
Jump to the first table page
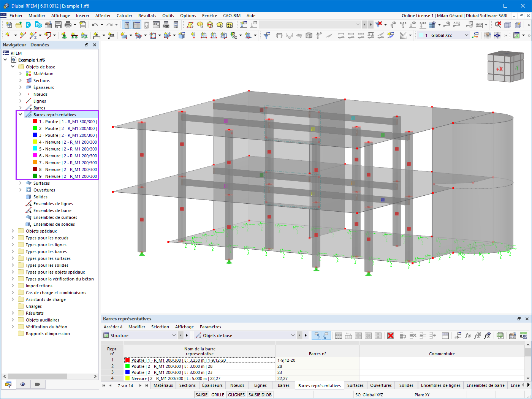104,385
